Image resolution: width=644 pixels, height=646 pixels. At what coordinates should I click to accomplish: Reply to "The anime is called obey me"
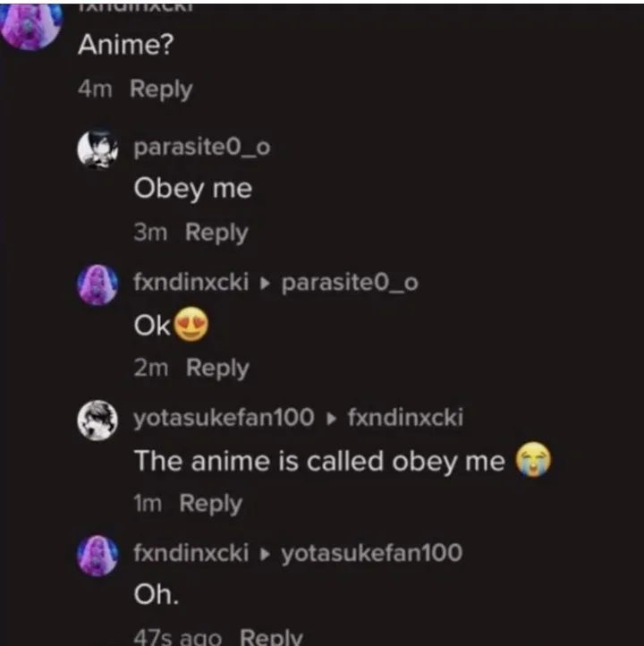pos(210,504)
